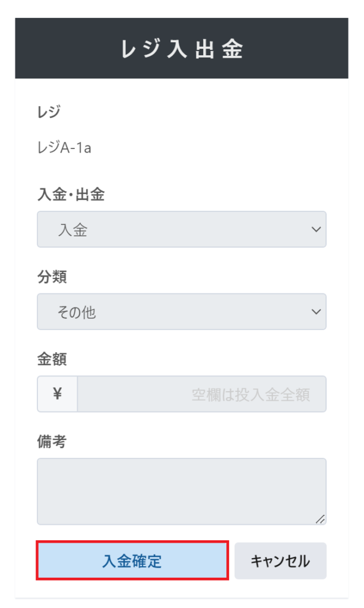Click the 入金・出金 field label
This screenshot has height=608, width=364.
click(x=71, y=194)
